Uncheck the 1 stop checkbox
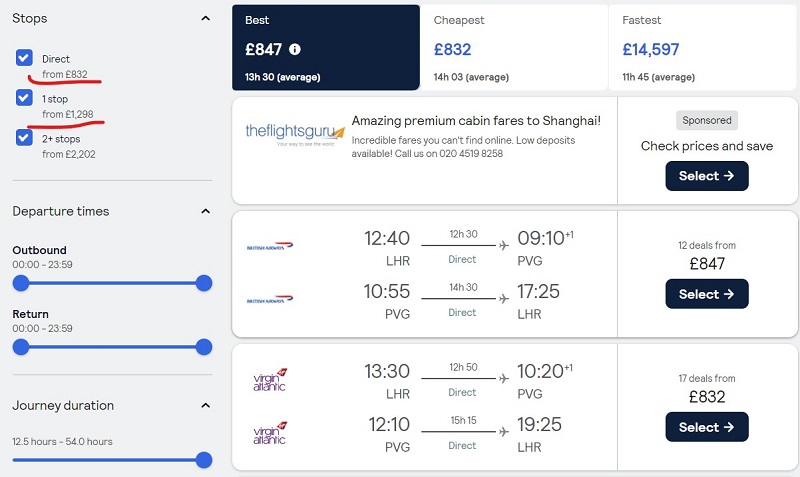800x477 pixels. tap(24, 97)
